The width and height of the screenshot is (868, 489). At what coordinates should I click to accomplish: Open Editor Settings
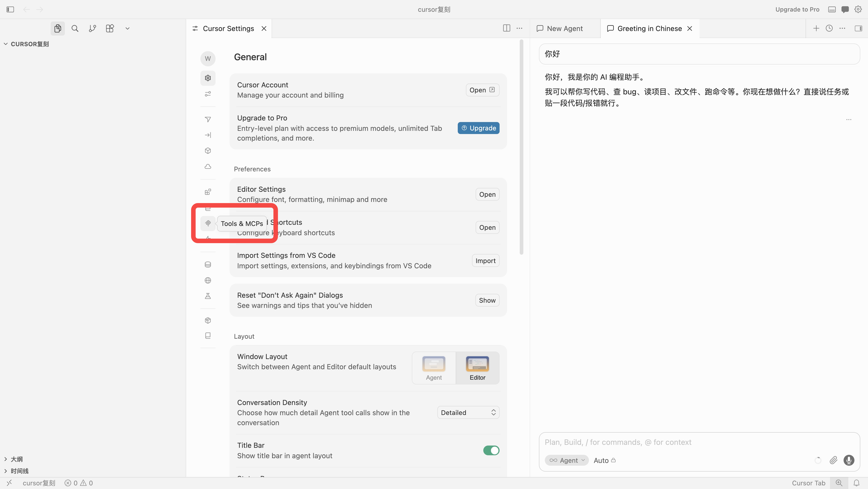point(487,194)
